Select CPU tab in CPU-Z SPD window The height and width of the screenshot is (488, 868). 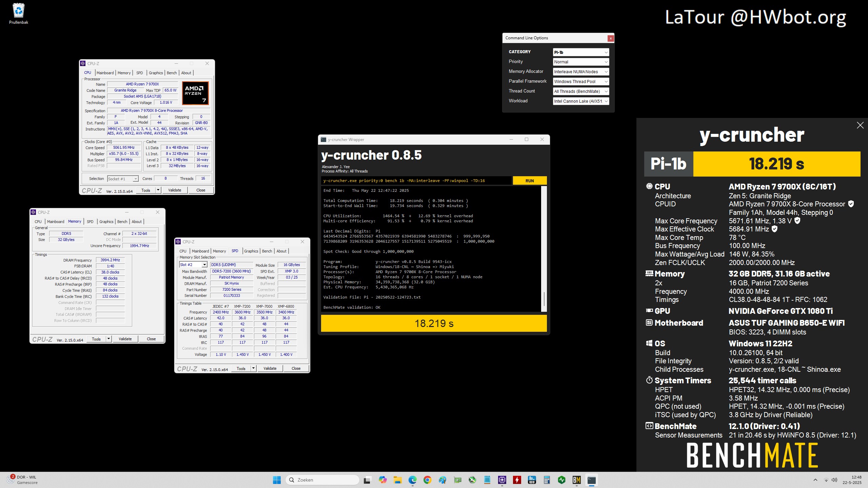(183, 251)
